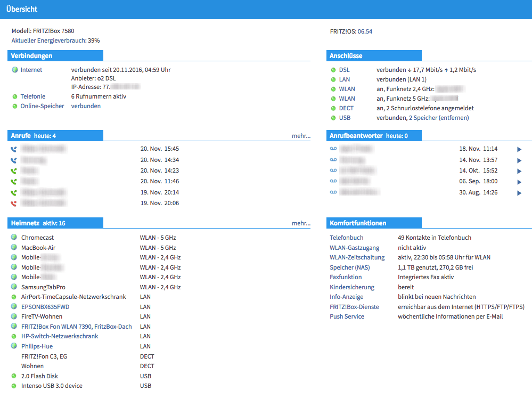532x398 pixels.
Task: Click missed call icon at 19. Nov. 20:06
Action: [13, 204]
